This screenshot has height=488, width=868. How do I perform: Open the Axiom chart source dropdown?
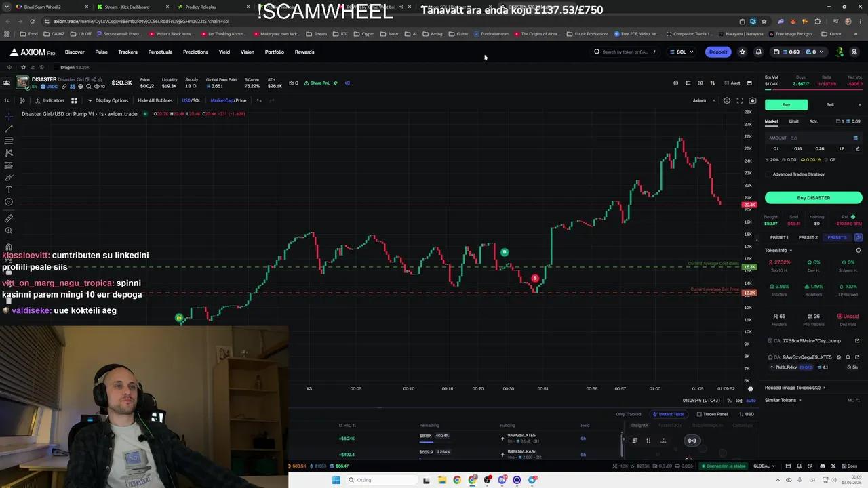pyautogui.click(x=704, y=100)
